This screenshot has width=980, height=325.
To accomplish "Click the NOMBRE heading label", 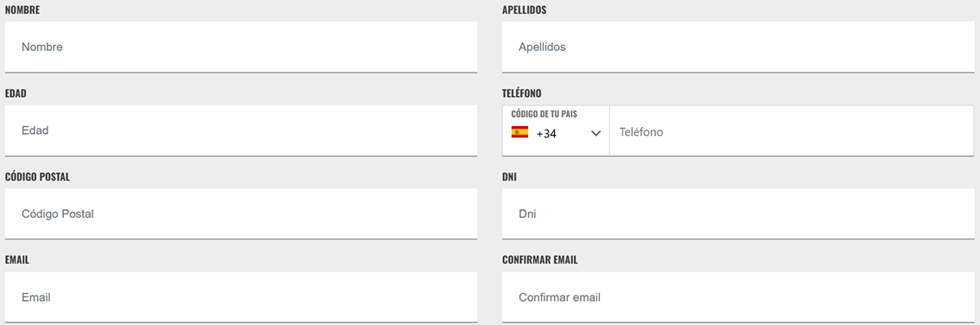I will pyautogui.click(x=22, y=10).
